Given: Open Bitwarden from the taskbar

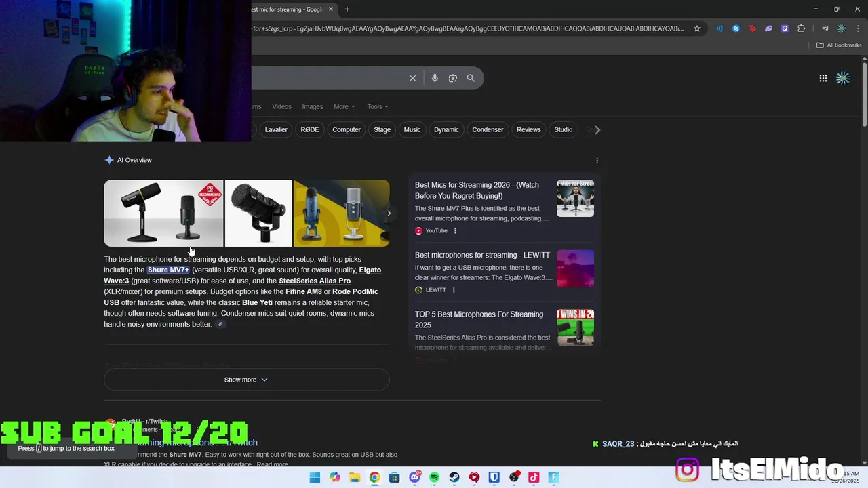Looking at the screenshot, I should [494, 477].
